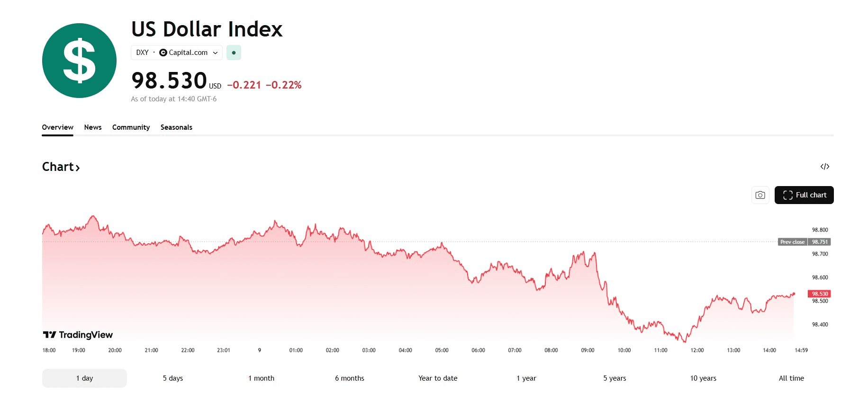Select Year to date range

coord(438,378)
